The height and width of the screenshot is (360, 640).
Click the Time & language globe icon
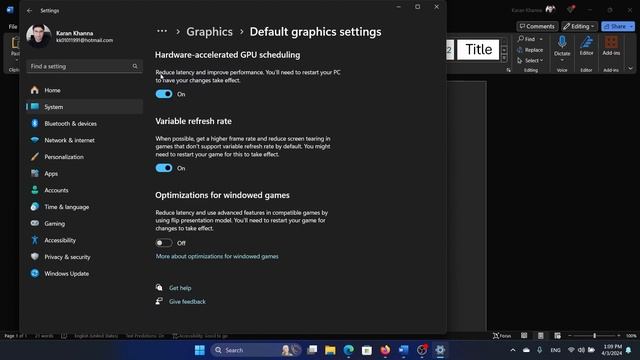point(35,207)
